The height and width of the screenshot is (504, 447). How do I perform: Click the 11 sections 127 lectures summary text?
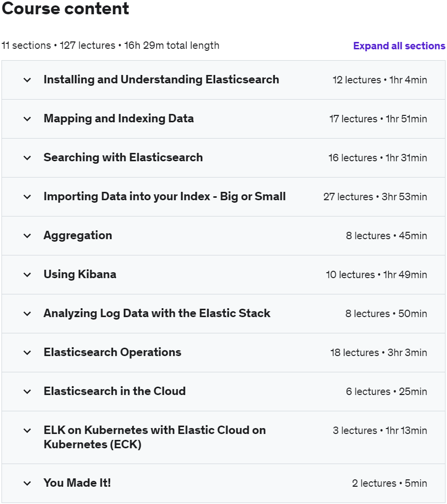(x=111, y=45)
